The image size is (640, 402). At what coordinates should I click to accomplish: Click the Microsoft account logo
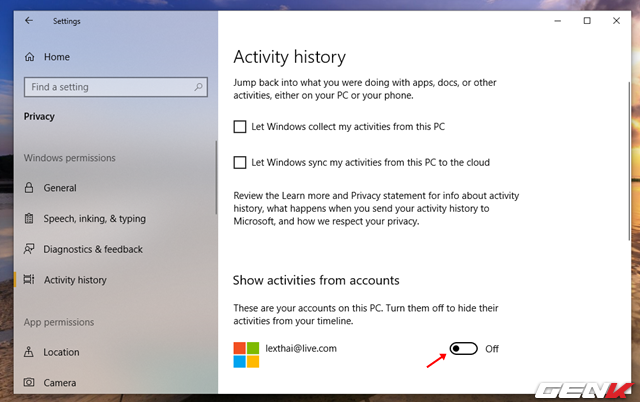point(246,353)
